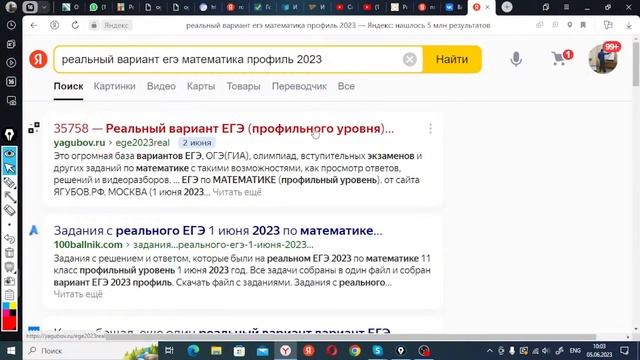Open a new browser tab with the plus button
Image resolution: width=640 pixels, height=360 pixels.
click(507, 7)
